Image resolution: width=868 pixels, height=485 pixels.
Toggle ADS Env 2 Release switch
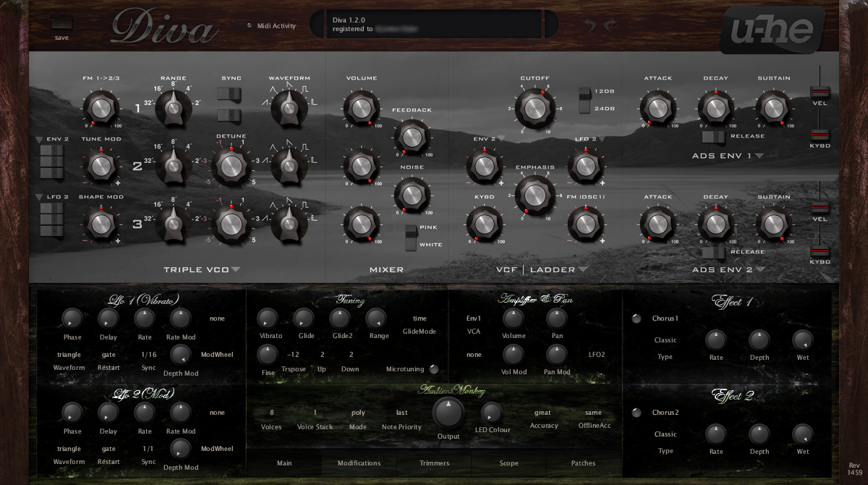click(x=713, y=252)
